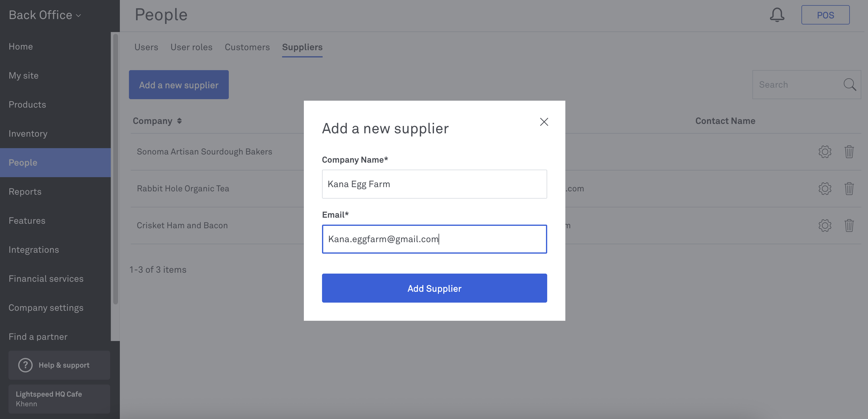Open settings gear for Rabbit Hole Organic Tea
Screen dimensions: 868x419
pos(825,188)
